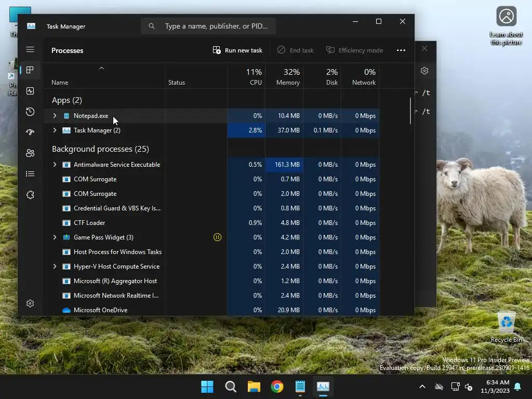Open App history page from sidebar
The width and height of the screenshot is (532, 399).
(x=30, y=112)
